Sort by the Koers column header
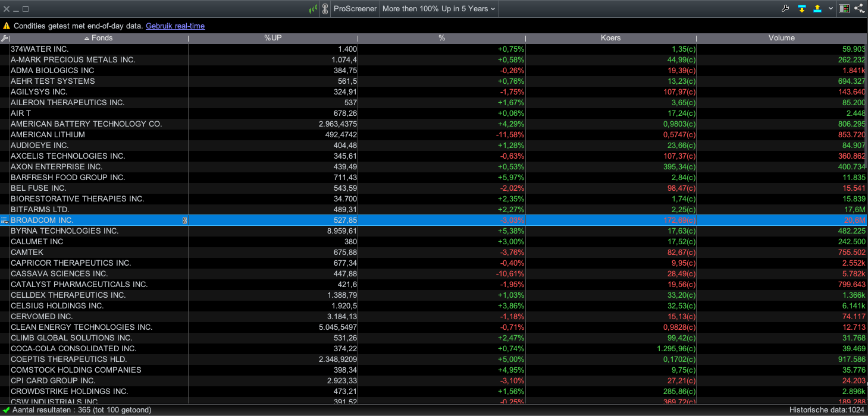 [611, 38]
